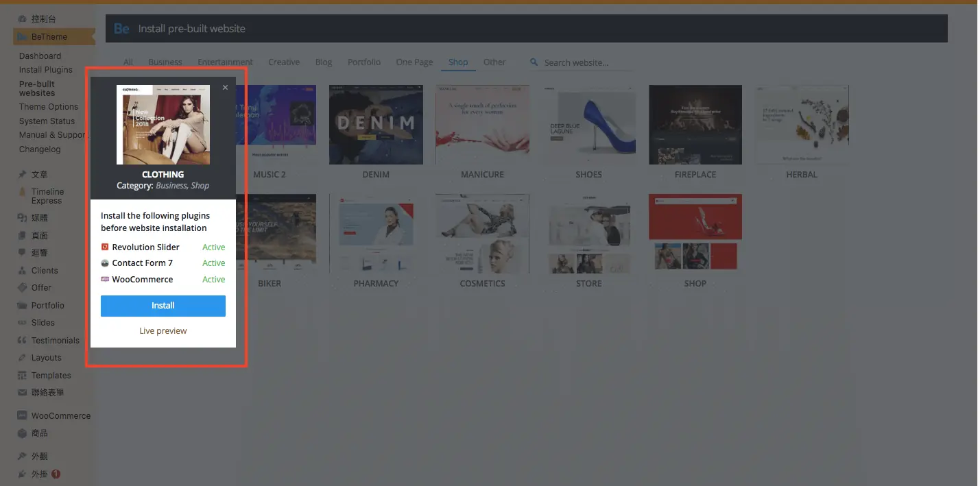Image resolution: width=980 pixels, height=486 pixels.
Task: Click the Revolution Slider plugin icon
Action: [x=105, y=247]
